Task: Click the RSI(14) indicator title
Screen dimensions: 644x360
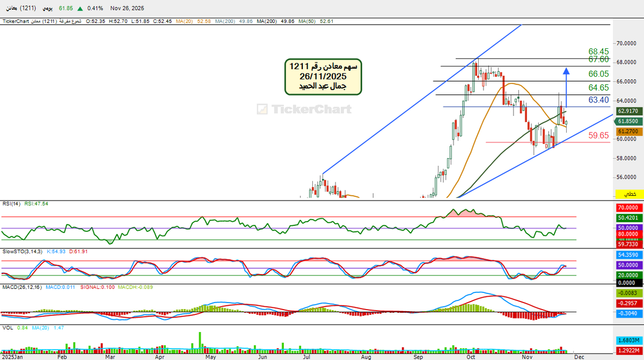Action: click(12, 204)
